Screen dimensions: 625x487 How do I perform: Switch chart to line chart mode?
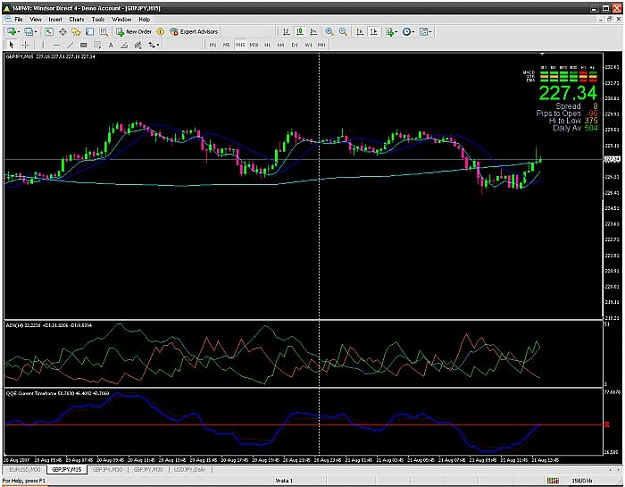point(313,31)
